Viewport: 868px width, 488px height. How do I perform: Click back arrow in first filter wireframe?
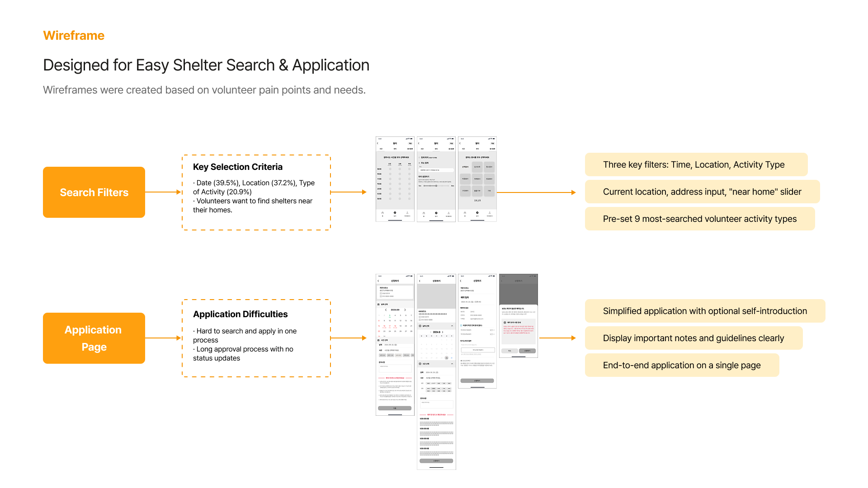pyautogui.click(x=377, y=143)
